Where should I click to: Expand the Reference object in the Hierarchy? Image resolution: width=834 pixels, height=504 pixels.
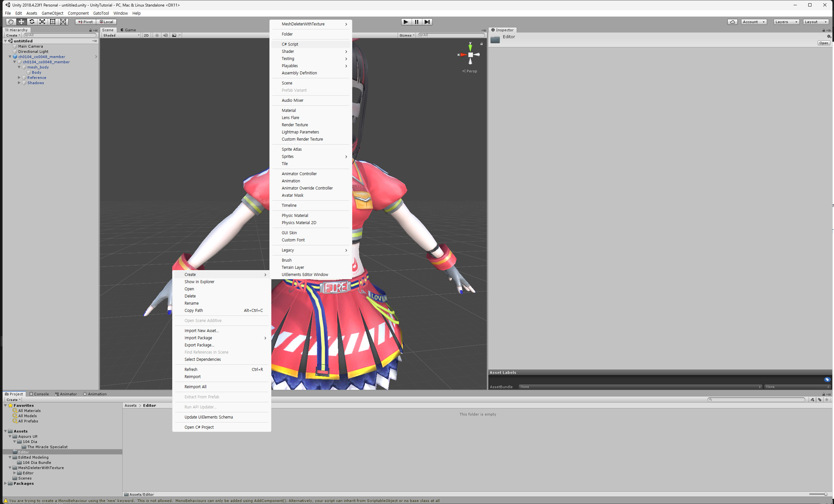coord(19,78)
